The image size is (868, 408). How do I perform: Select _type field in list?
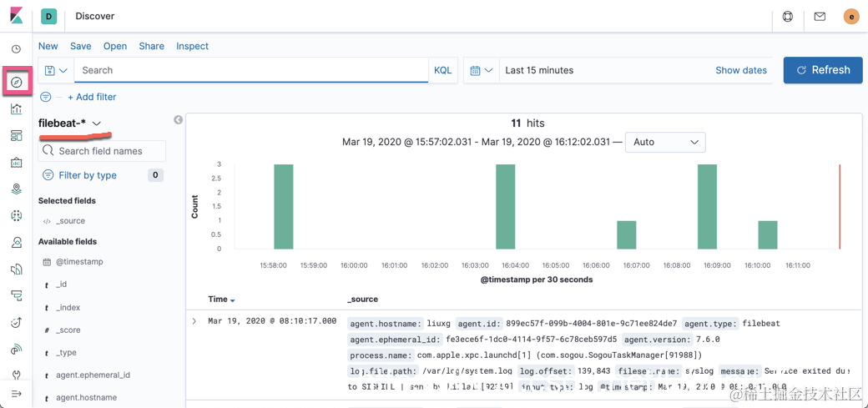tap(67, 353)
